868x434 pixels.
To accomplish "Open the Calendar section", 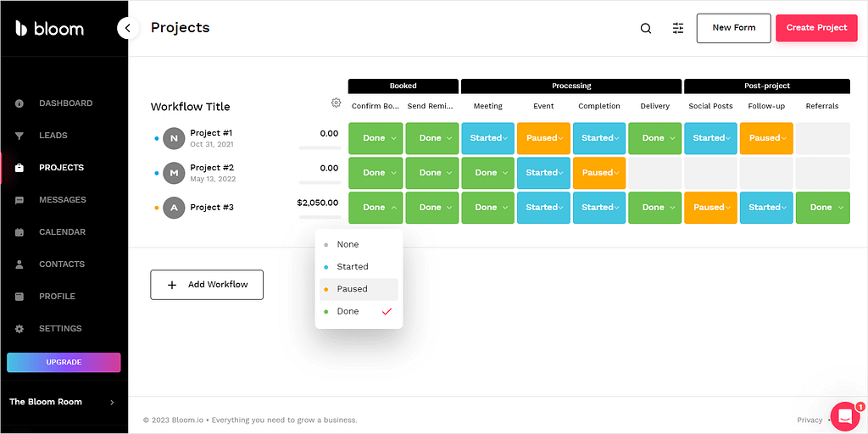I will click(64, 232).
